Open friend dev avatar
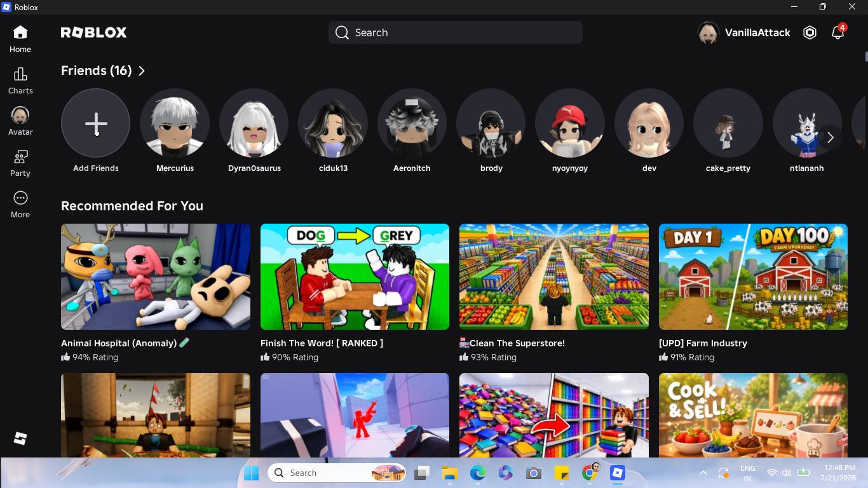This screenshot has width=868, height=488. tap(649, 123)
